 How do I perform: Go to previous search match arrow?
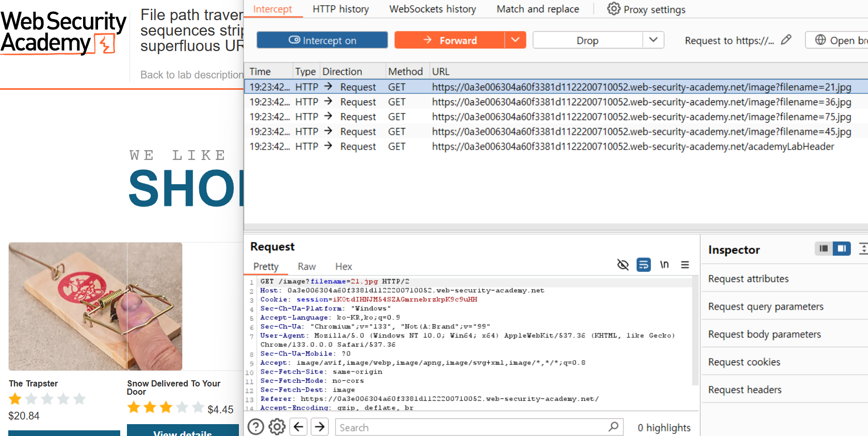(299, 427)
